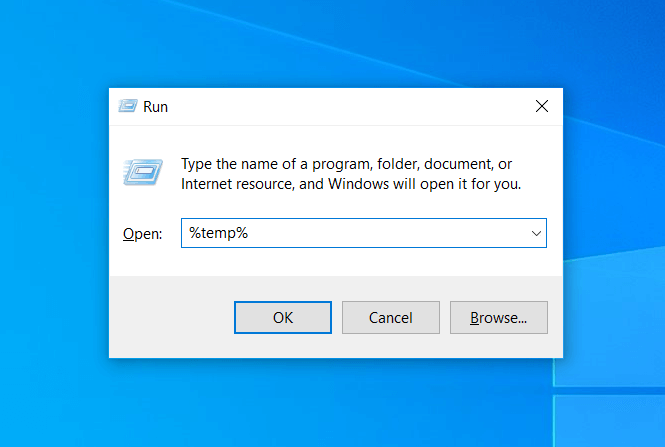The height and width of the screenshot is (447, 665).
Task: Click the "Run" title text
Action: pos(155,107)
